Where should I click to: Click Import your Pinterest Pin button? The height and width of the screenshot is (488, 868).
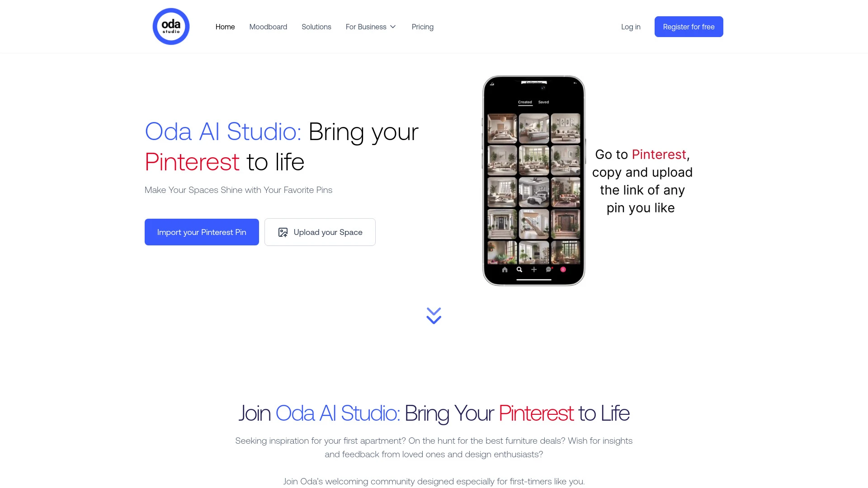202,232
